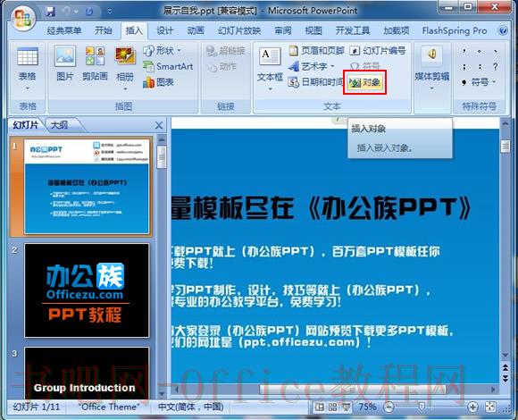Image resolution: width=518 pixels, height=420 pixels.
Task: Redo action in quick access toolbar
Action: [x=89, y=12]
